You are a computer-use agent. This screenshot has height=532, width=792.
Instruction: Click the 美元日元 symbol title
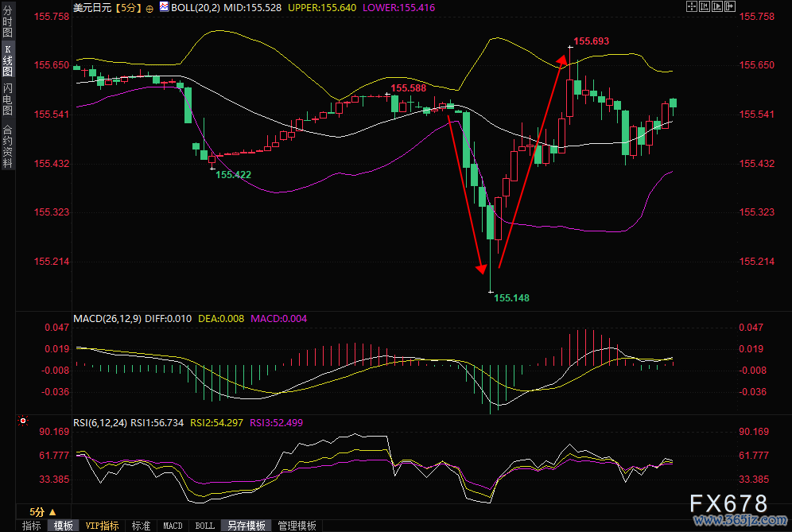point(92,8)
